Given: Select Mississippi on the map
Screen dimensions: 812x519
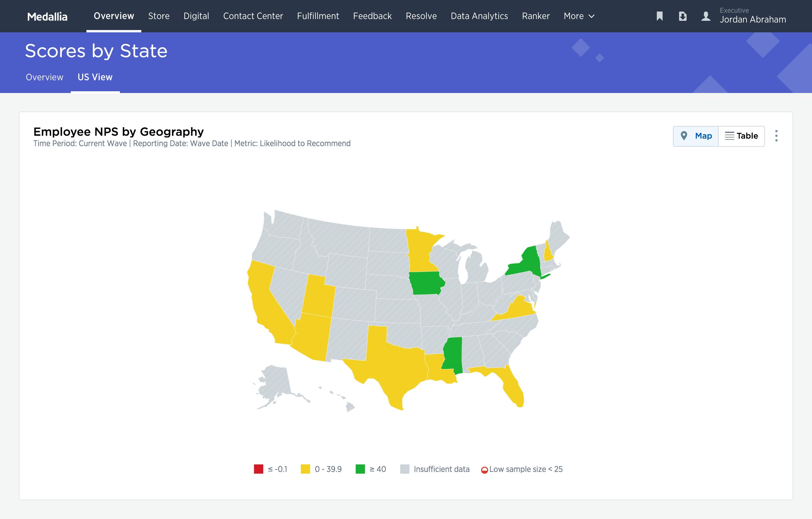Looking at the screenshot, I should click(x=453, y=354).
